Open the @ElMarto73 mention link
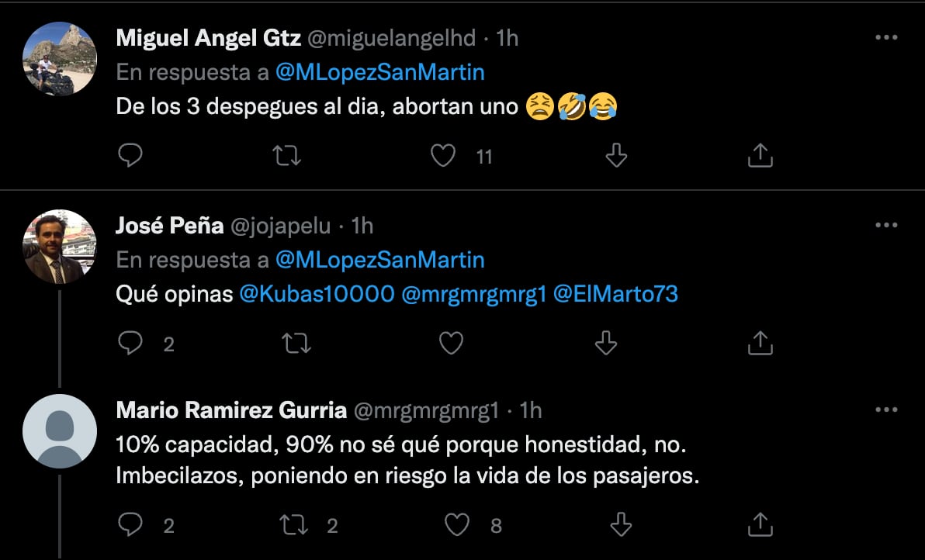Screen dimensions: 925x560 (x=615, y=295)
